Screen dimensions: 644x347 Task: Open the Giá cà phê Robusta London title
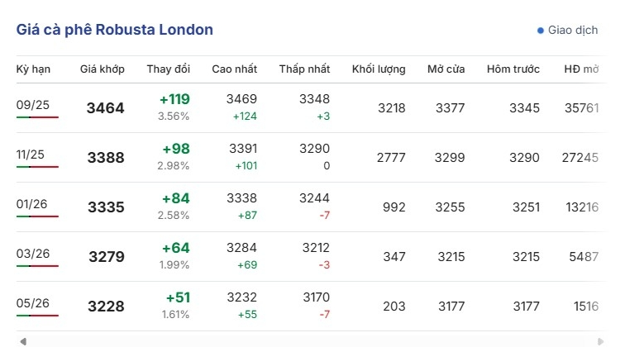[115, 30]
